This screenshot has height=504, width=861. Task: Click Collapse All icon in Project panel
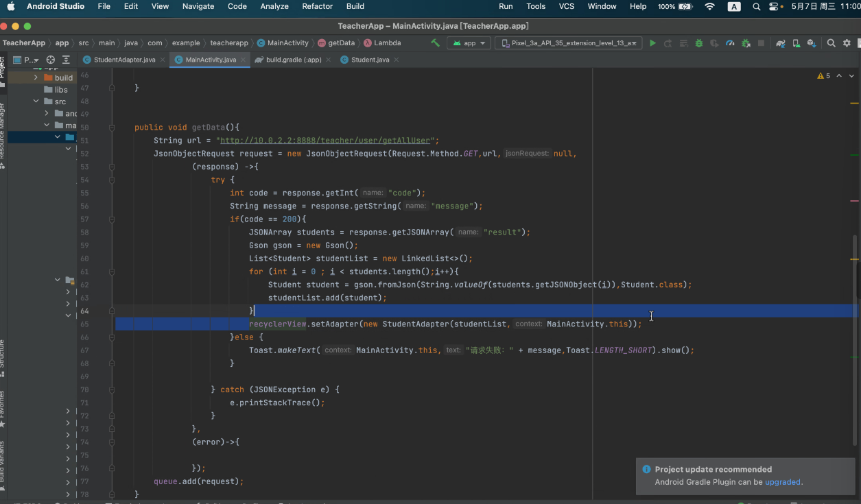(x=66, y=60)
